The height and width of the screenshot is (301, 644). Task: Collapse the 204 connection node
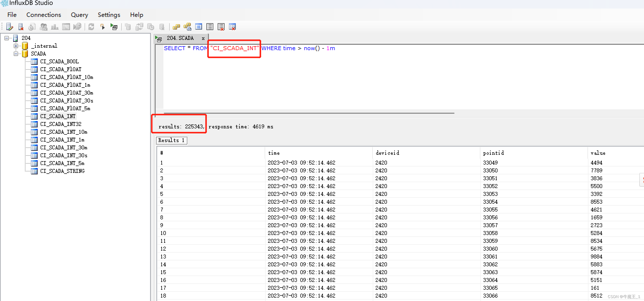[x=7, y=38]
